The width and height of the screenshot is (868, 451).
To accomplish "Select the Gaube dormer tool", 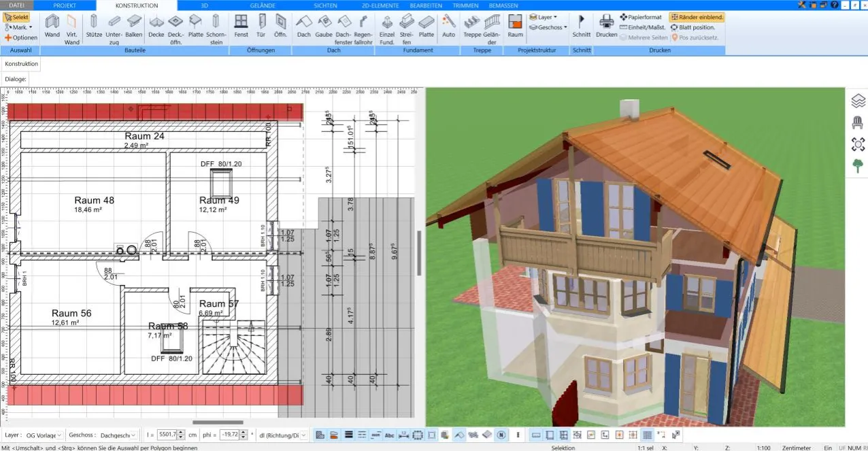I will coord(323,26).
